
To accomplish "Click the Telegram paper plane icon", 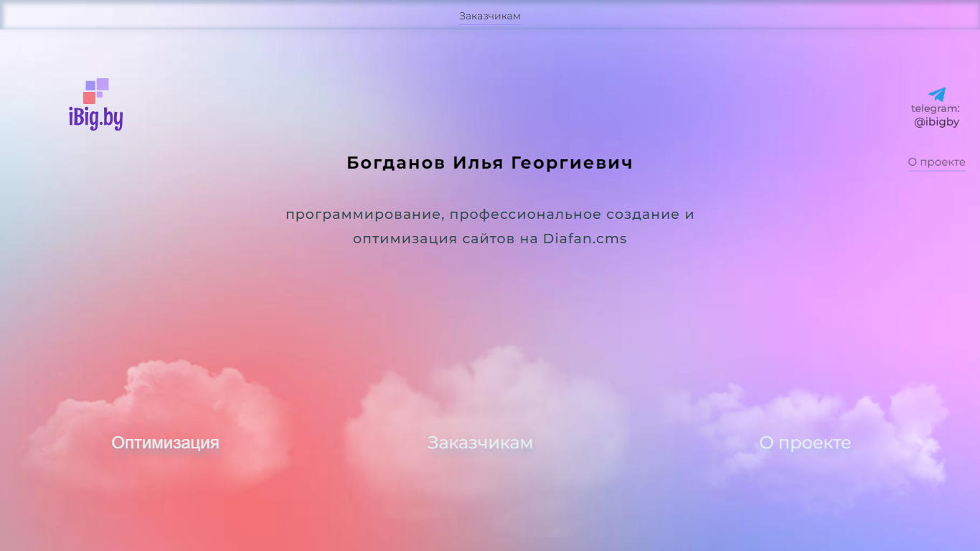I will (x=936, y=94).
